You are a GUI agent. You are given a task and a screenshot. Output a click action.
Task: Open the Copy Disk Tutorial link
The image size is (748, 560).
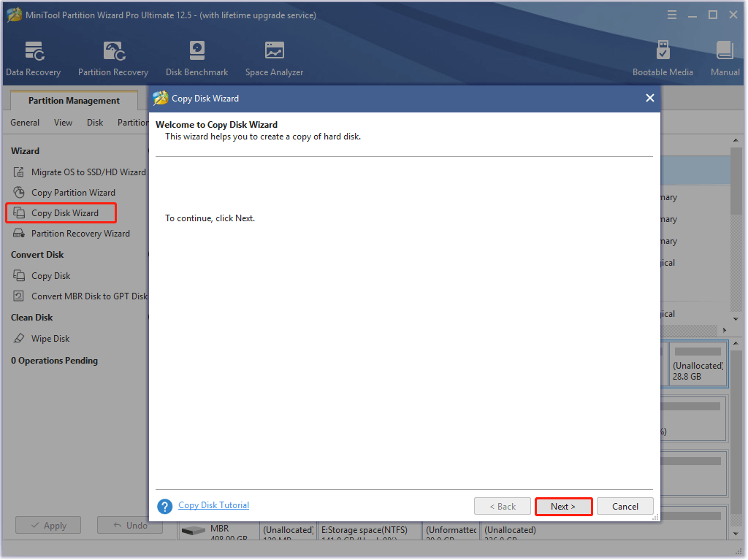(214, 505)
